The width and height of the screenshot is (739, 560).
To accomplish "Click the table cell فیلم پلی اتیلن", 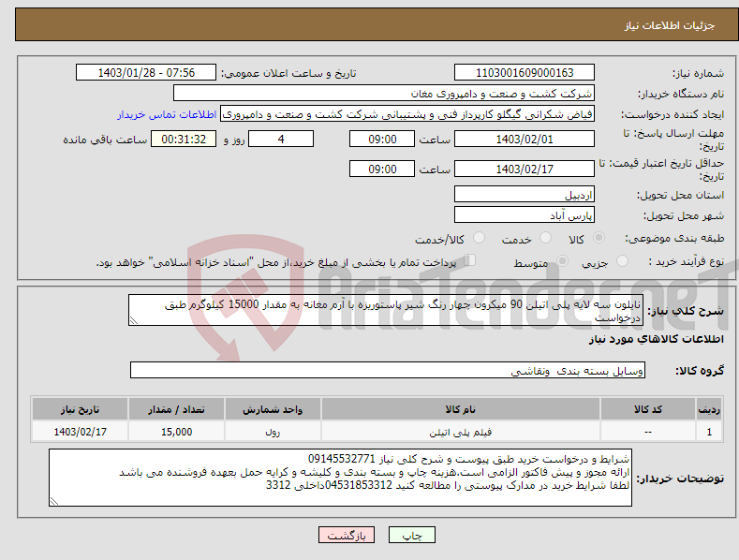I will tap(461, 432).
